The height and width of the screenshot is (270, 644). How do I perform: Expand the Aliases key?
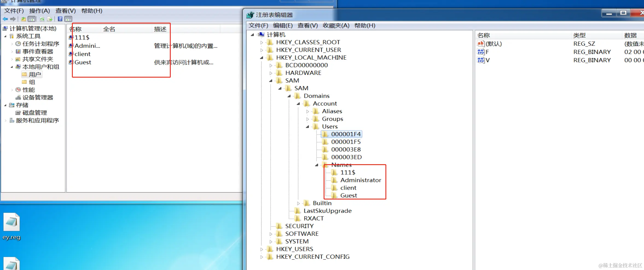pyautogui.click(x=308, y=111)
